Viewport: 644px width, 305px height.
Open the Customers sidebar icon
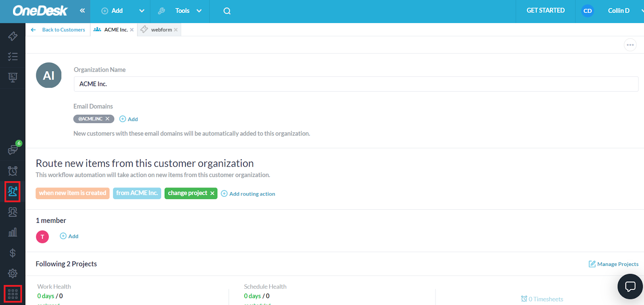coord(12,192)
